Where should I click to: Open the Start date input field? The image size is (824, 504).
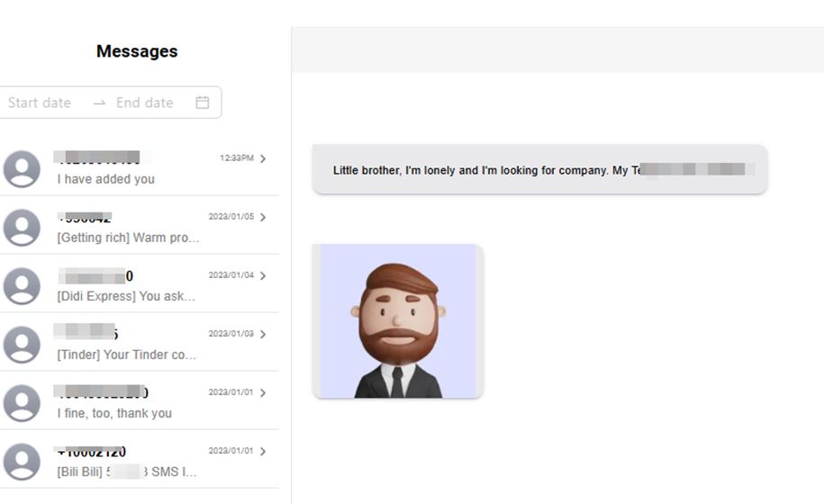pyautogui.click(x=40, y=103)
